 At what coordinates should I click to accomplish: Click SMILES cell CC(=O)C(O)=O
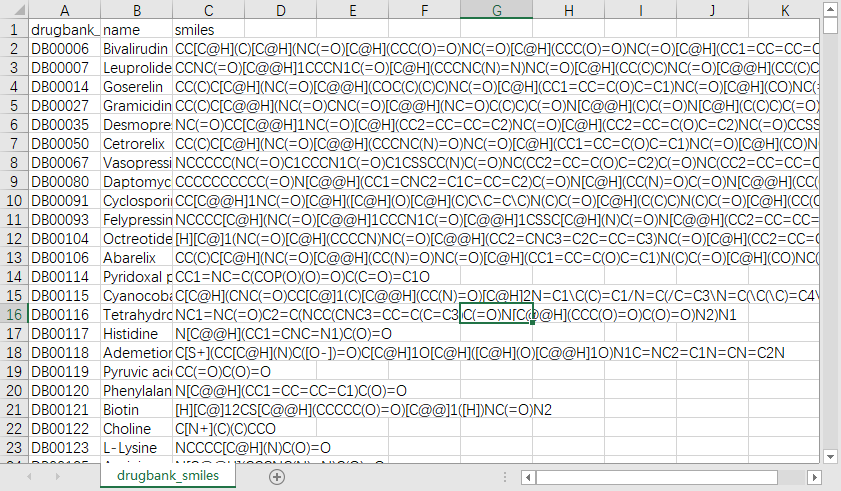(x=209, y=372)
